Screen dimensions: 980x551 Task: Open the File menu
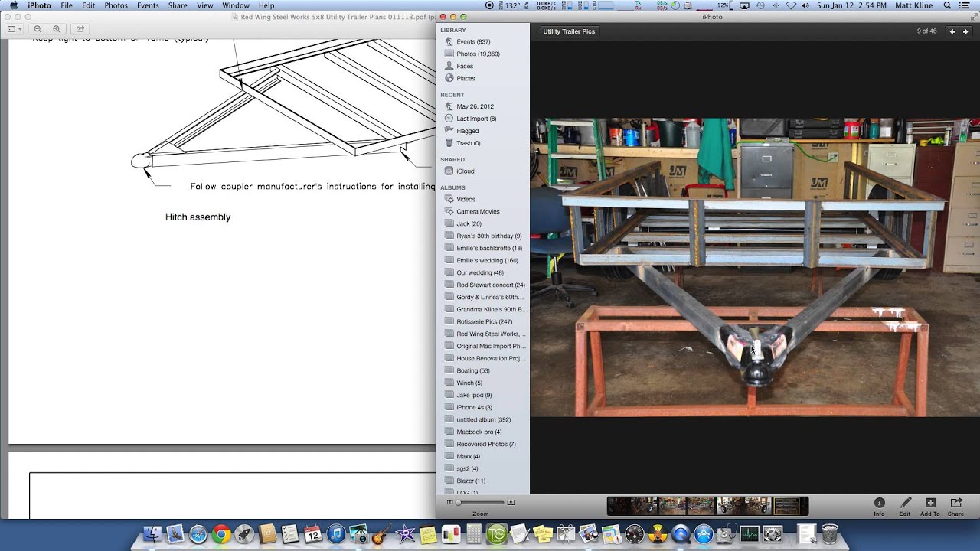pos(67,5)
